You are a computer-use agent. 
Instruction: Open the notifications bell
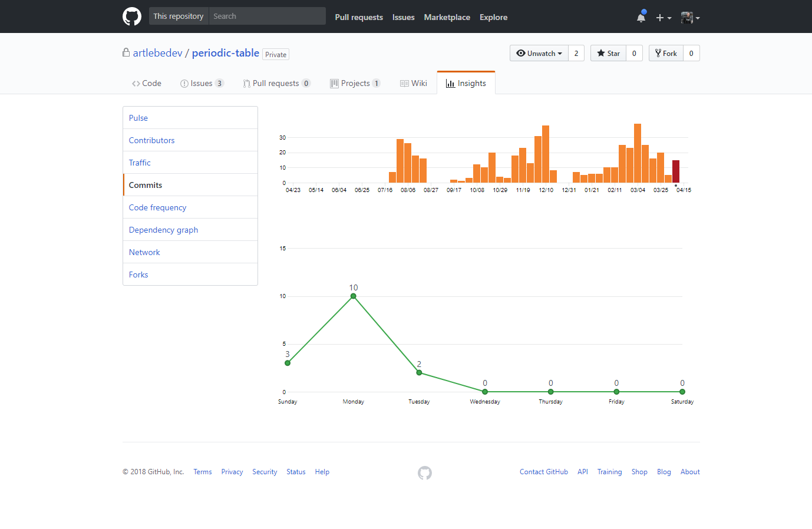(641, 17)
